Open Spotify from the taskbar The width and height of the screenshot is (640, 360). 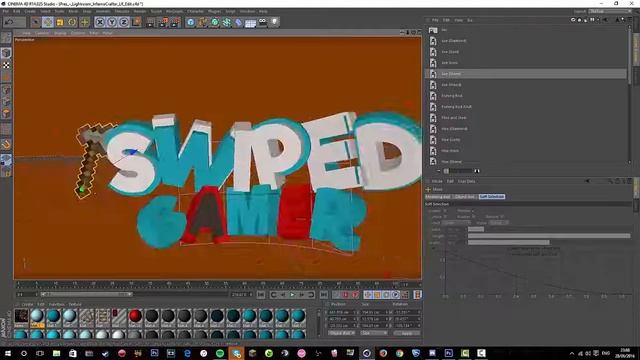tap(220, 353)
